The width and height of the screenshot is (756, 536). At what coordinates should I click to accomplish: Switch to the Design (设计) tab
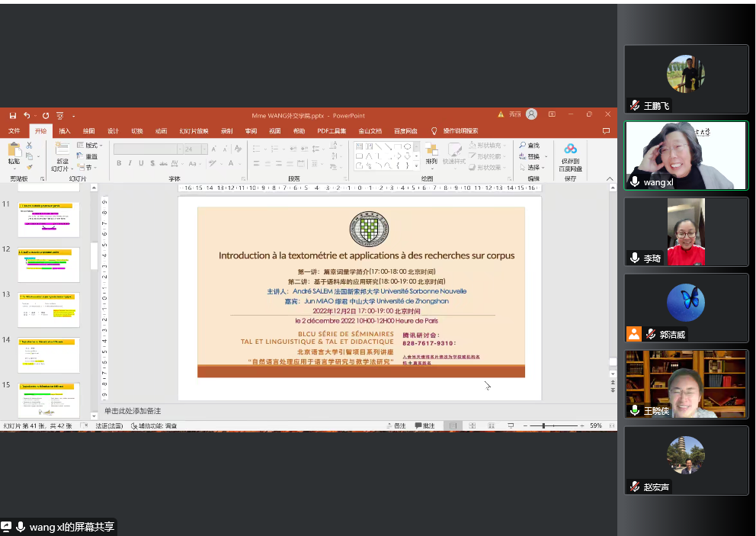tap(113, 131)
